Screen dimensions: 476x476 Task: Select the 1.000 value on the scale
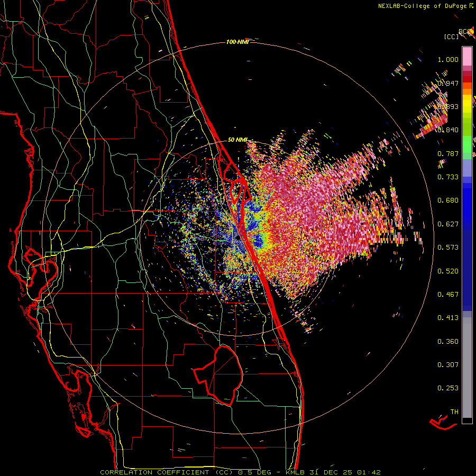pyautogui.click(x=448, y=59)
